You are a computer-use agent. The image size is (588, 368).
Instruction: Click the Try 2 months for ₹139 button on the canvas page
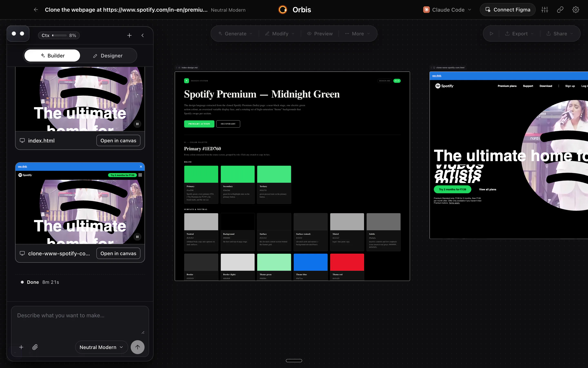[x=452, y=189]
